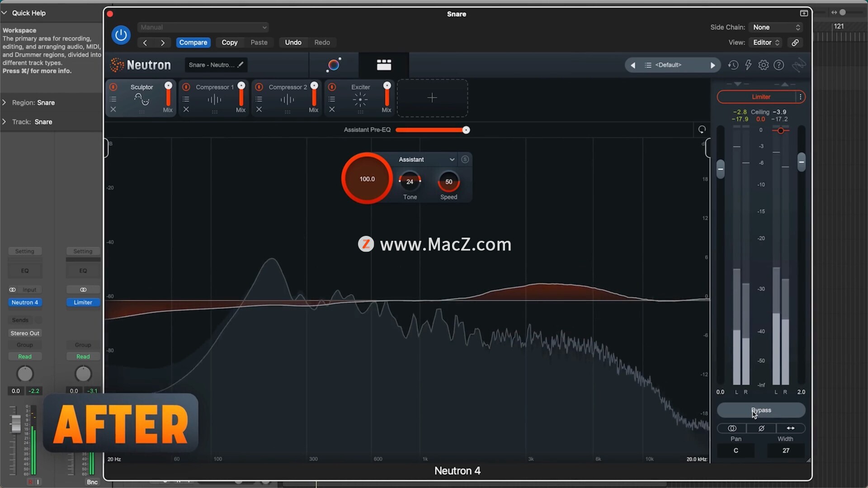Toggle the Compressor 2 module power

tap(259, 87)
